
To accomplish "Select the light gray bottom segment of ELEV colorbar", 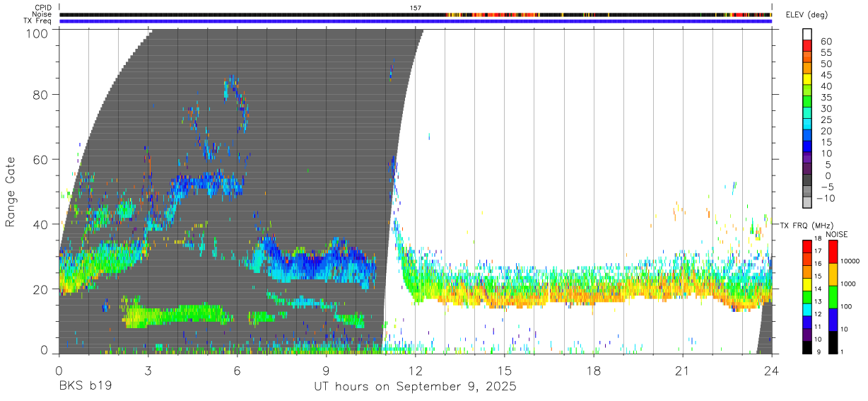I will pos(808,204).
